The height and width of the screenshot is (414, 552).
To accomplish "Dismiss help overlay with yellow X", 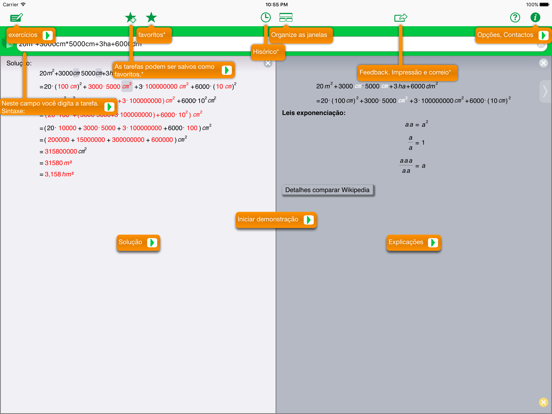I will (543, 402).
